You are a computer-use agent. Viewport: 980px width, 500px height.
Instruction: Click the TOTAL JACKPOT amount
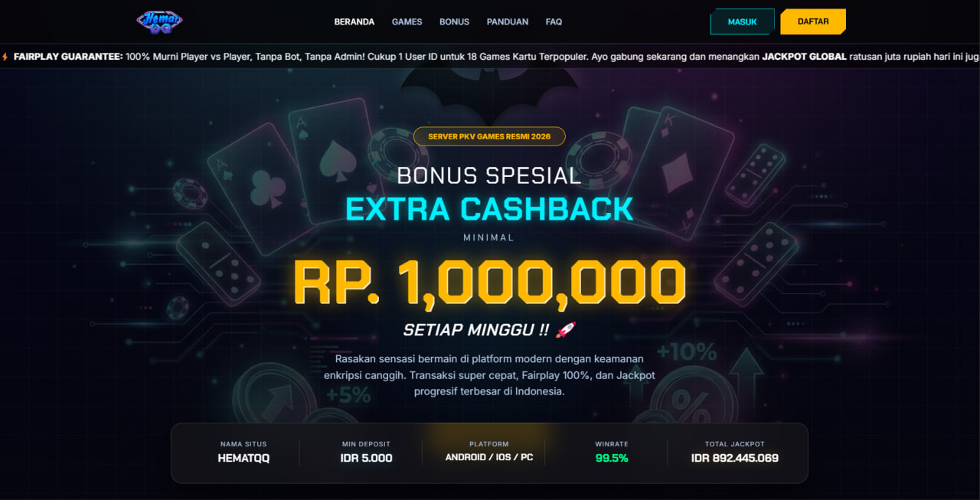[735, 458]
